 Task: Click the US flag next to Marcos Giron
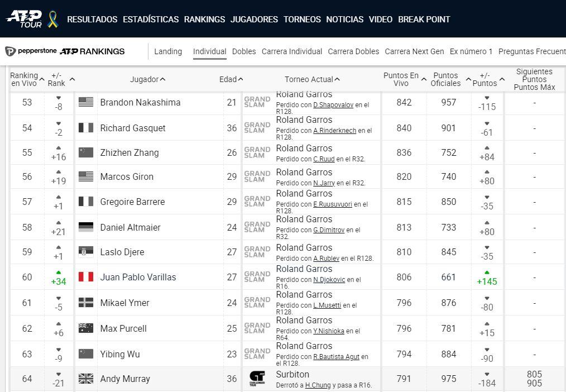pyautogui.click(x=85, y=176)
